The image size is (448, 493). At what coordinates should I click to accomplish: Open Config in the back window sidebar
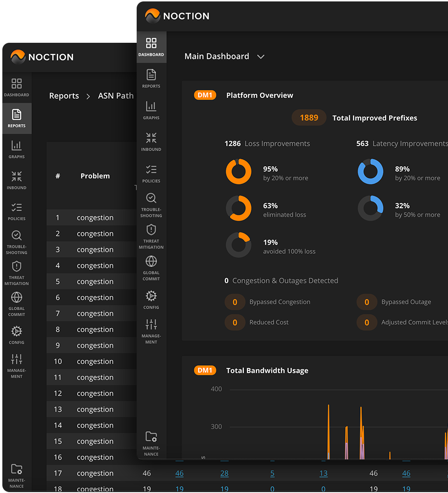tap(16, 335)
